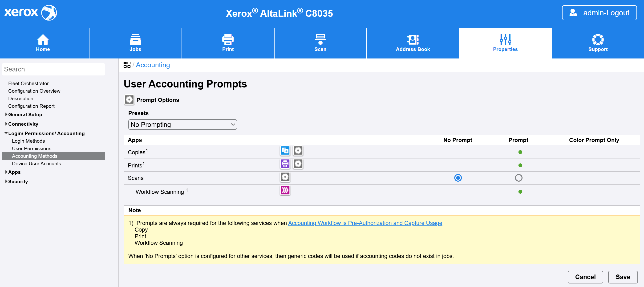644x287 pixels.
Task: Open the Print tab
Action: (228, 43)
